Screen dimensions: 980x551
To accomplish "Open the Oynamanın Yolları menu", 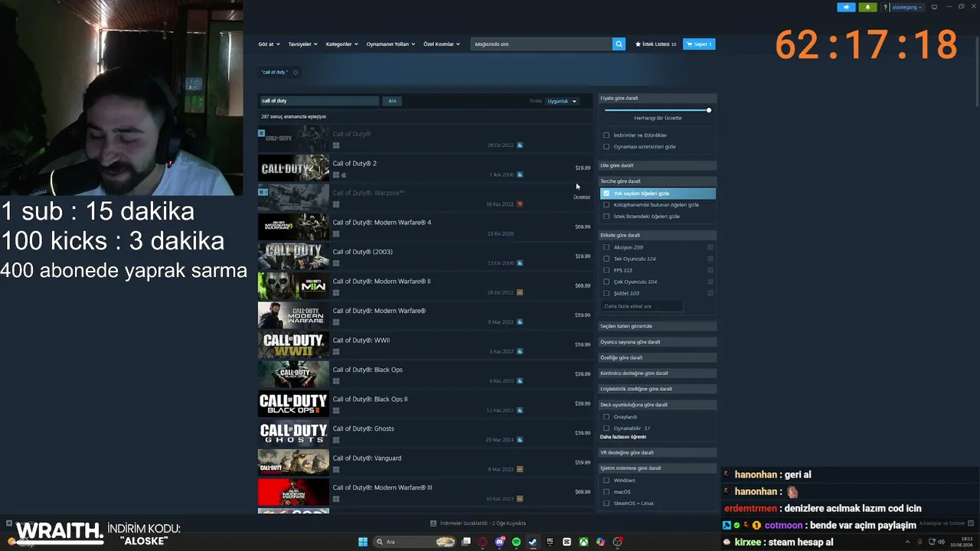I will 390,44.
